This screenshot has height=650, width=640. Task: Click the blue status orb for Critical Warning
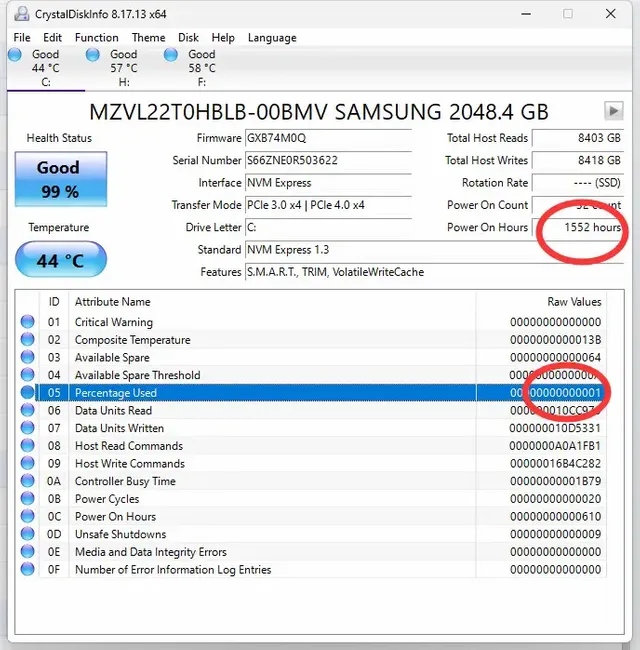[x=27, y=322]
